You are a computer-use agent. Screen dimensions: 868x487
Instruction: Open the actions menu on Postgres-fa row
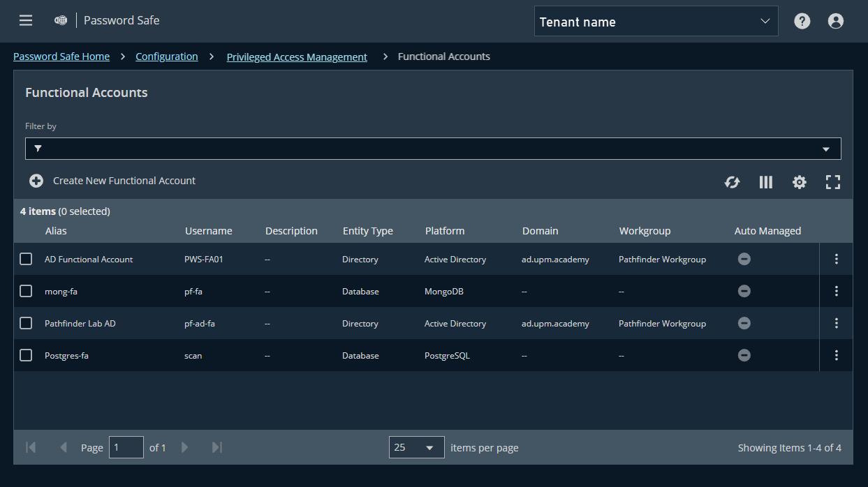coord(836,355)
